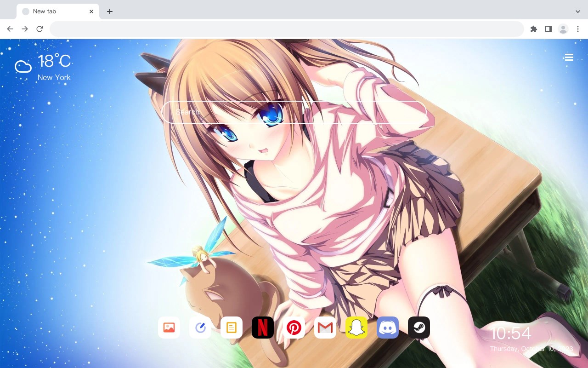
Task: Open the Snapchat shortcut
Action: click(356, 328)
